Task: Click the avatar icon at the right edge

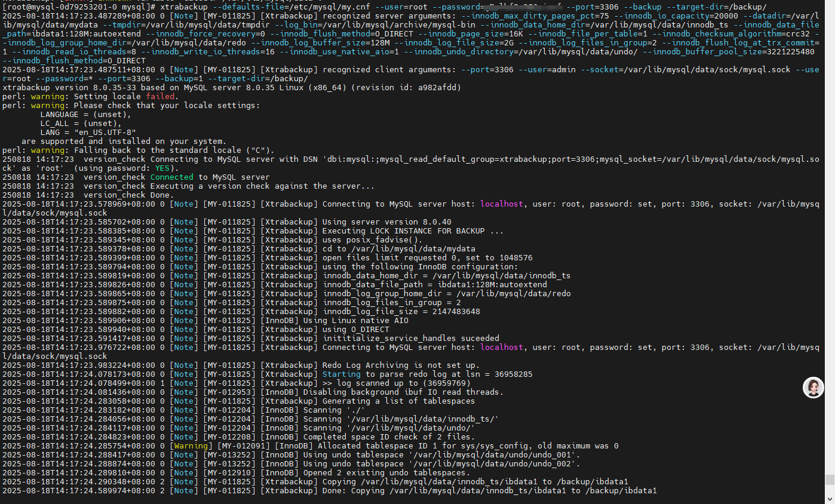Action: 813,388
